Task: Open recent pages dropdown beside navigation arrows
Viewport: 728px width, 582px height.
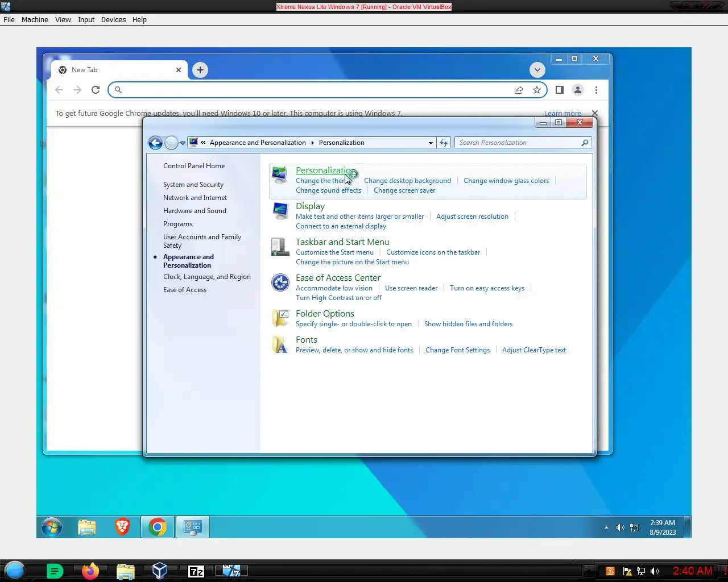Action: [x=183, y=143]
